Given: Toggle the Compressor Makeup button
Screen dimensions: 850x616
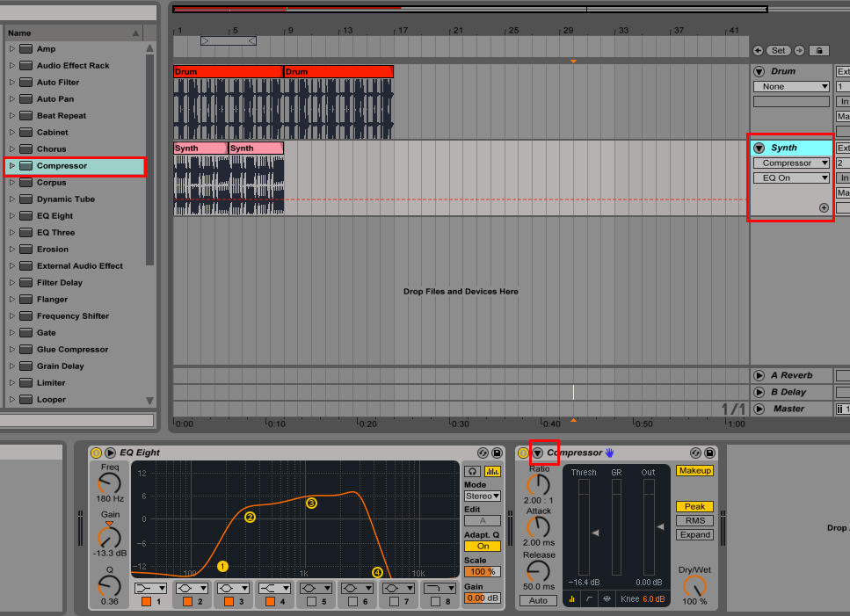Looking at the screenshot, I should coord(695,471).
